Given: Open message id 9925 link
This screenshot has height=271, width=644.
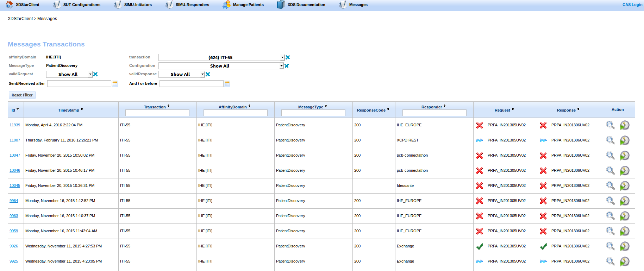Looking at the screenshot, I should 14,261.
